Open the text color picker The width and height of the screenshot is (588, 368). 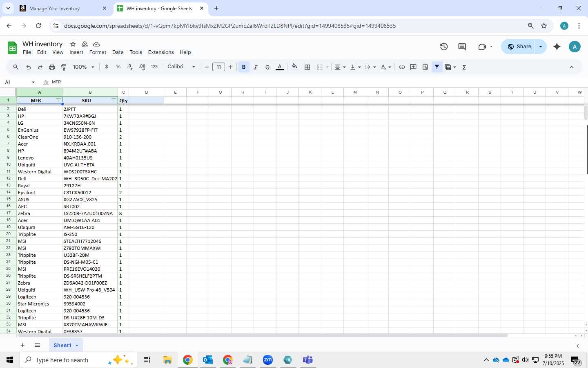280,67
